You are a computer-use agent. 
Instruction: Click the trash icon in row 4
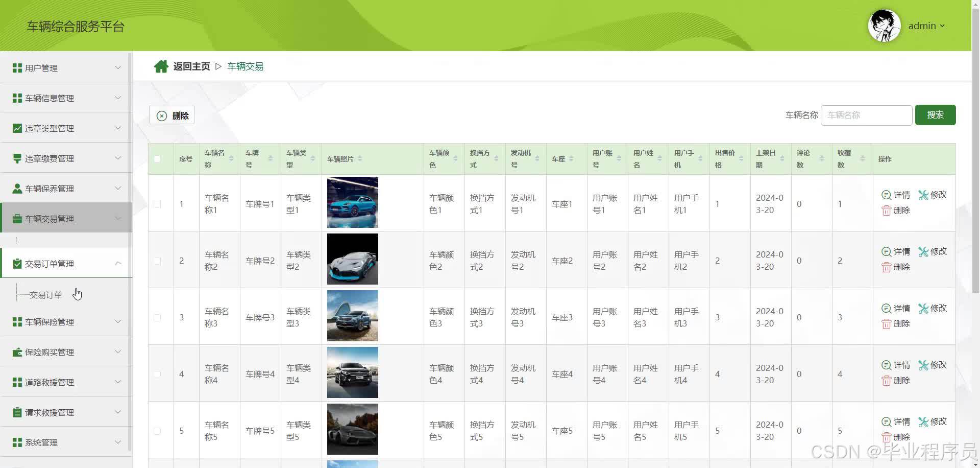(887, 381)
